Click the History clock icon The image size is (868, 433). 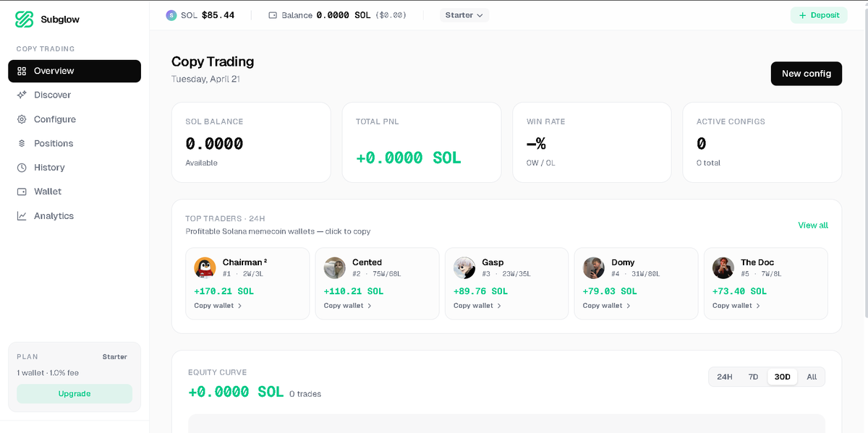22,167
